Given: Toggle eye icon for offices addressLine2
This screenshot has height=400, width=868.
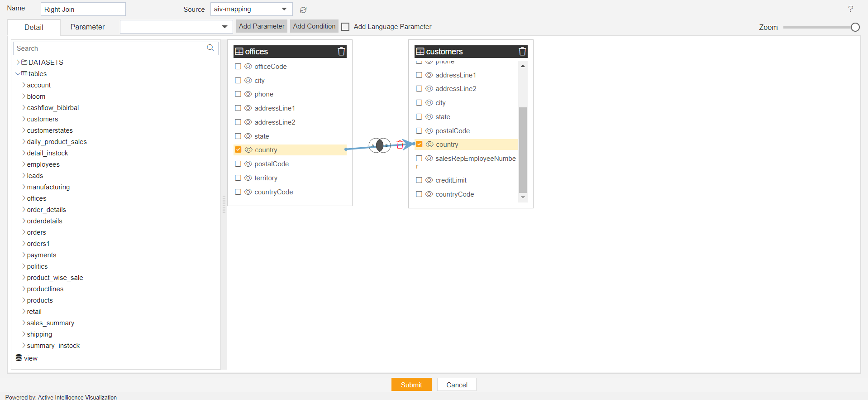Looking at the screenshot, I should (x=248, y=122).
